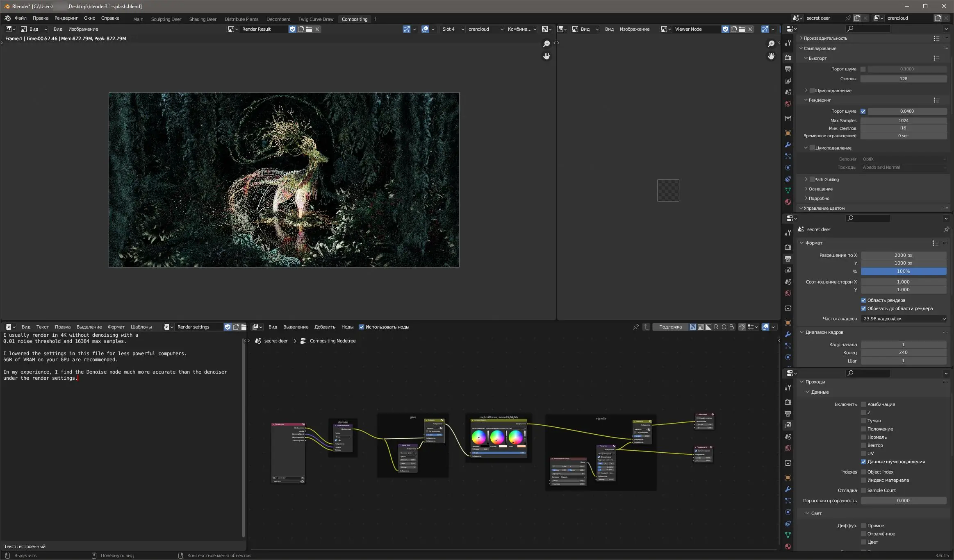Disable Использовать ноды checkbox

tap(362, 327)
